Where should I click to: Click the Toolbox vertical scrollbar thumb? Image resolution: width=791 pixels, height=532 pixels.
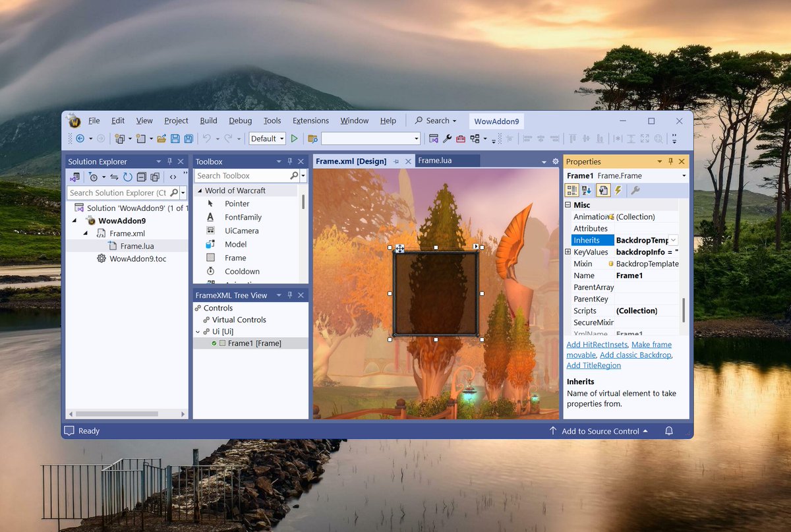(x=303, y=202)
